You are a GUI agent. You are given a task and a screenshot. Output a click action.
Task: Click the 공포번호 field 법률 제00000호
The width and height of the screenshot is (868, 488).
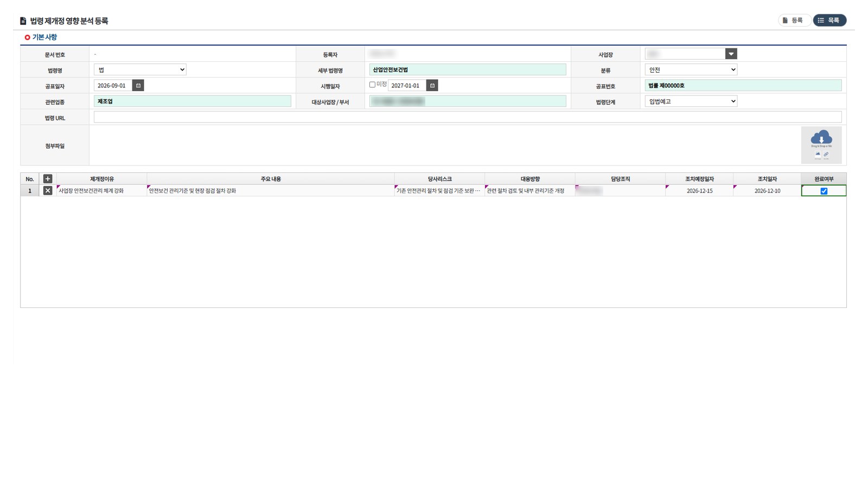[x=743, y=85]
